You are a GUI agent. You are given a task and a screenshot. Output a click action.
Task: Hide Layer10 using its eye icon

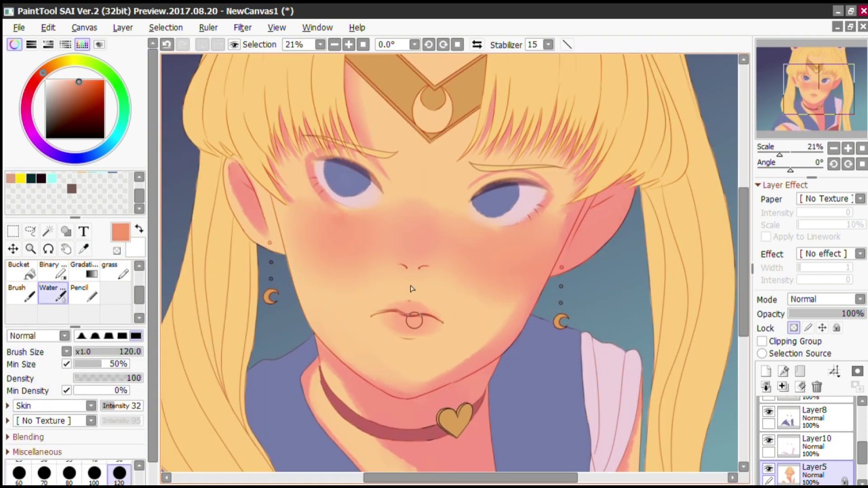point(768,440)
